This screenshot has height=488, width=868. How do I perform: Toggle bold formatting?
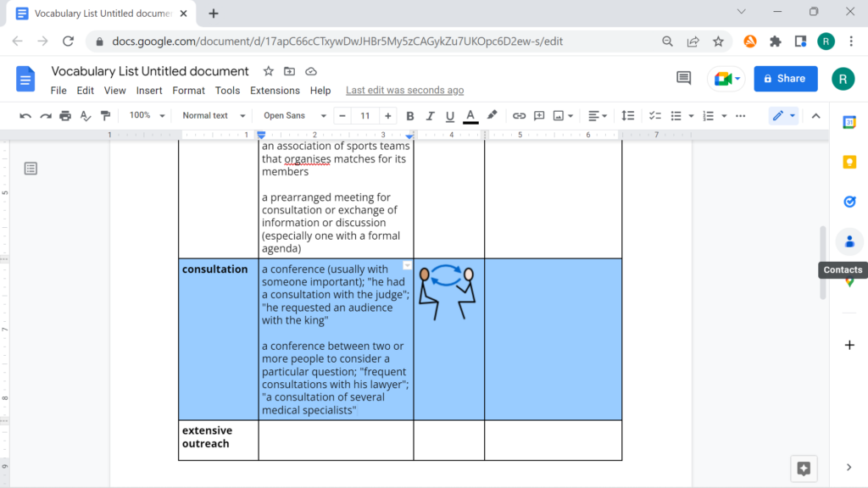point(410,116)
